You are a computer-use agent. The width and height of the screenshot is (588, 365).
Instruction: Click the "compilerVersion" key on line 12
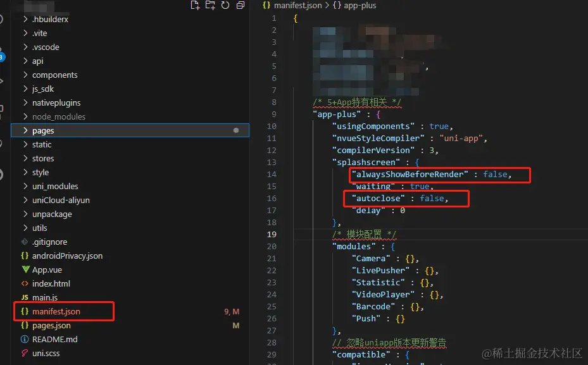pyautogui.click(x=373, y=151)
